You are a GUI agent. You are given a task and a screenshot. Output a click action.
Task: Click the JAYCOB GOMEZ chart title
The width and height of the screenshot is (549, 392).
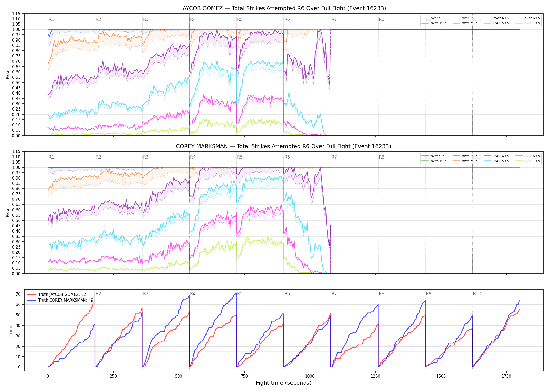pos(284,8)
